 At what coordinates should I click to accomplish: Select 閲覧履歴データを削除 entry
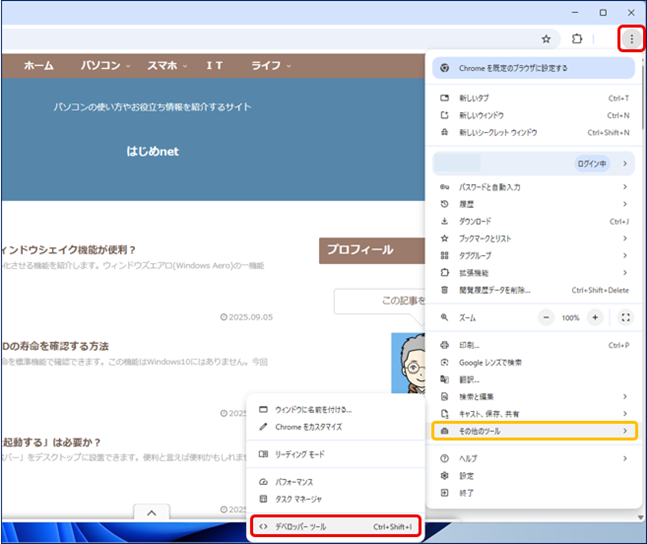533,290
